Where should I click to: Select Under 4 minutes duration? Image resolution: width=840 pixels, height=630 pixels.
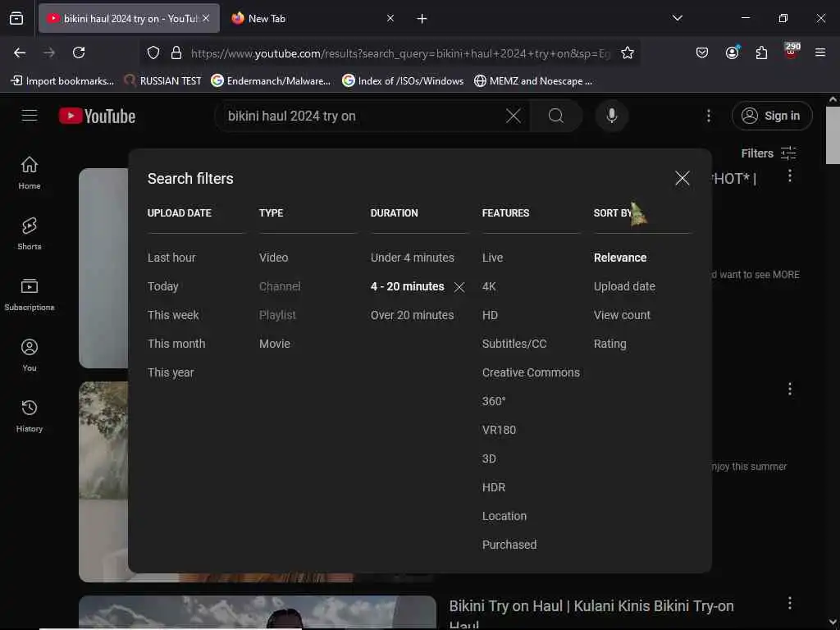412,258
